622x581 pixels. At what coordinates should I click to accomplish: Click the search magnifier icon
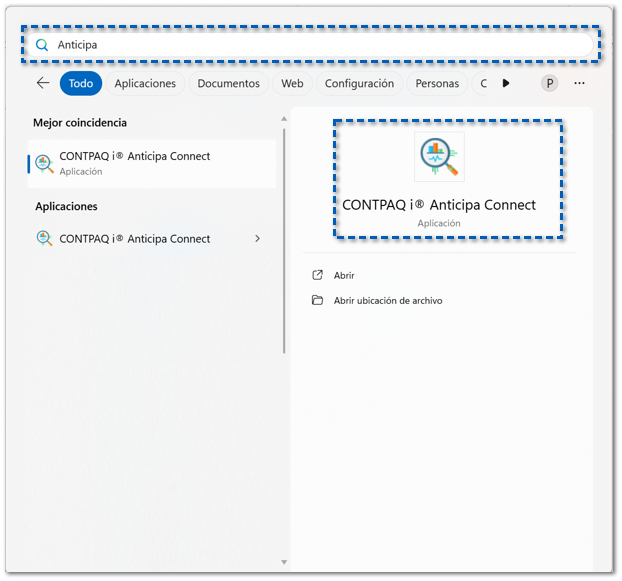(42, 45)
